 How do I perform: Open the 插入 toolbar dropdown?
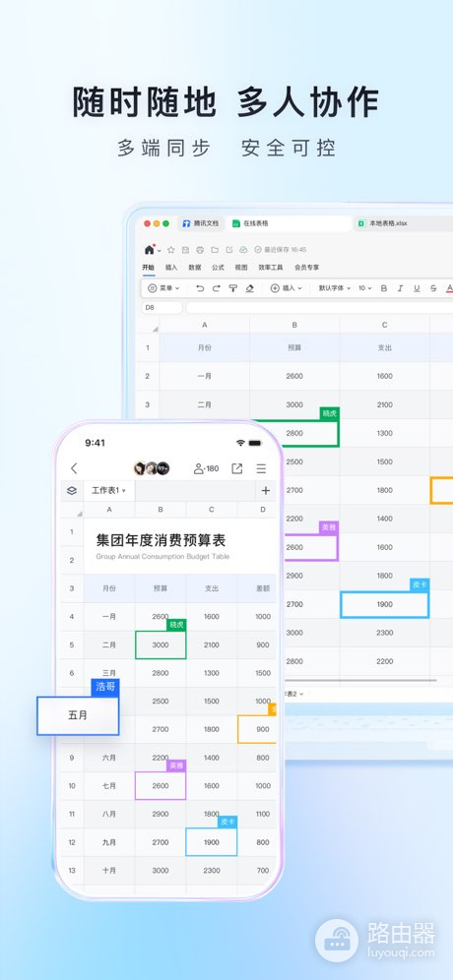pos(287,288)
